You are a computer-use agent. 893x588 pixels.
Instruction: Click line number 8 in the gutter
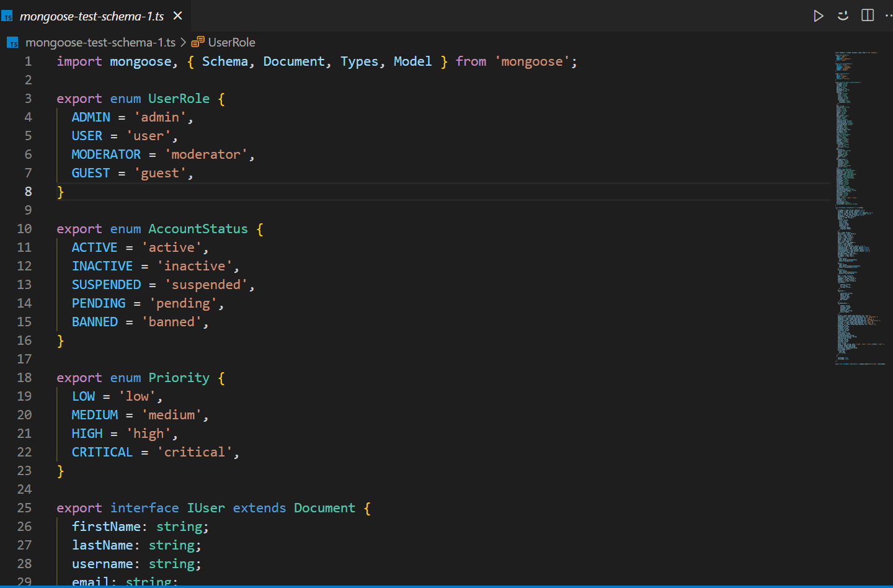(28, 192)
